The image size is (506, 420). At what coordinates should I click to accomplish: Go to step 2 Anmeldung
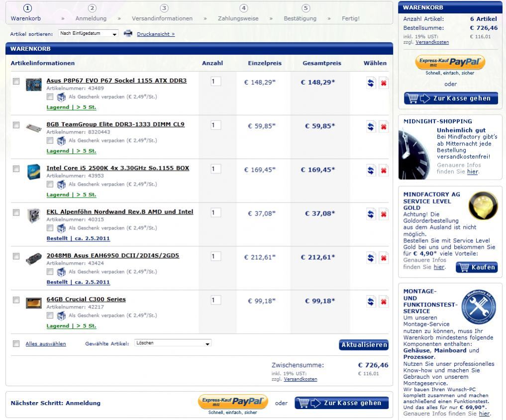coord(91,13)
